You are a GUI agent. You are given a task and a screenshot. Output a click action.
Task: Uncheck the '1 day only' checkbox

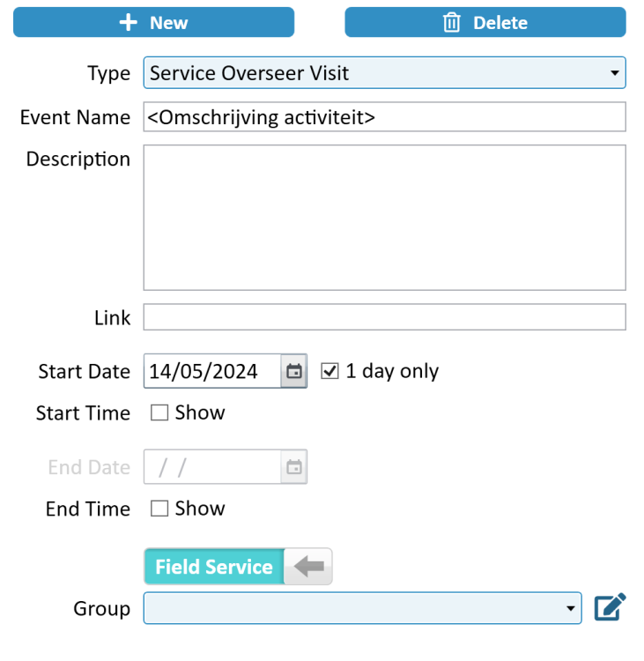pos(330,372)
